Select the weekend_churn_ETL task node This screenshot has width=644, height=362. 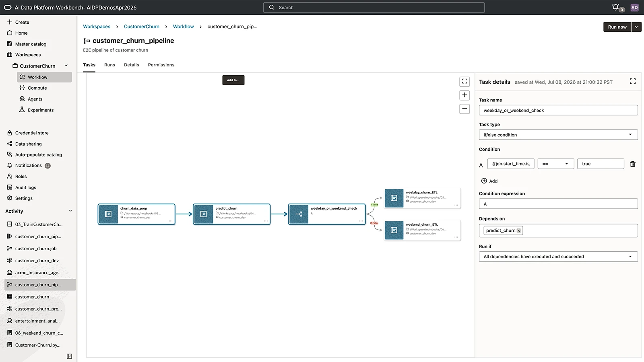click(422, 230)
